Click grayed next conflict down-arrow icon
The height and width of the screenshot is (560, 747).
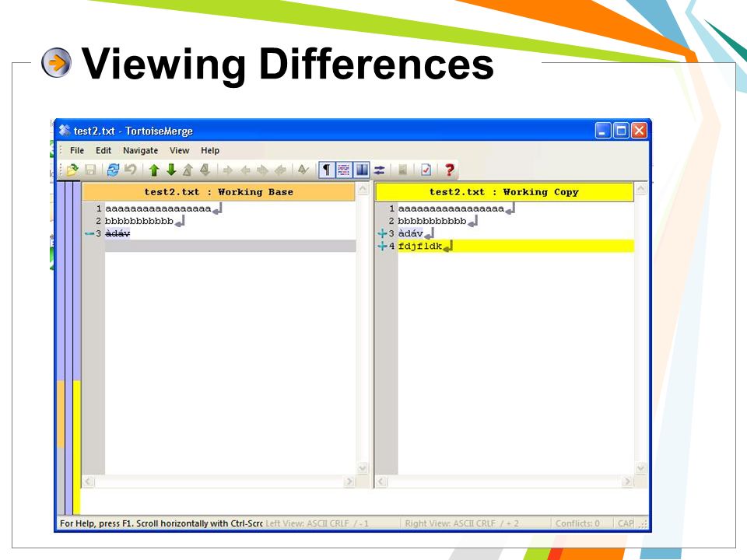point(205,170)
